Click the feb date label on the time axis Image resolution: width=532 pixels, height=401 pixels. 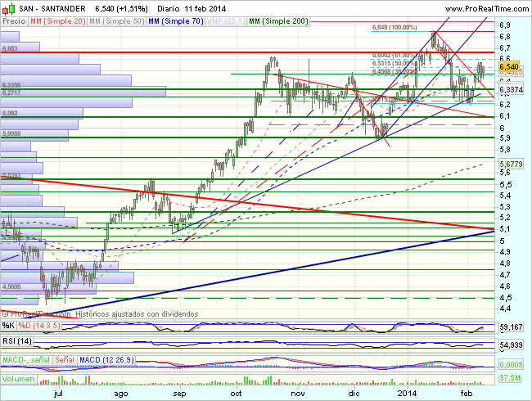pyautogui.click(x=467, y=393)
